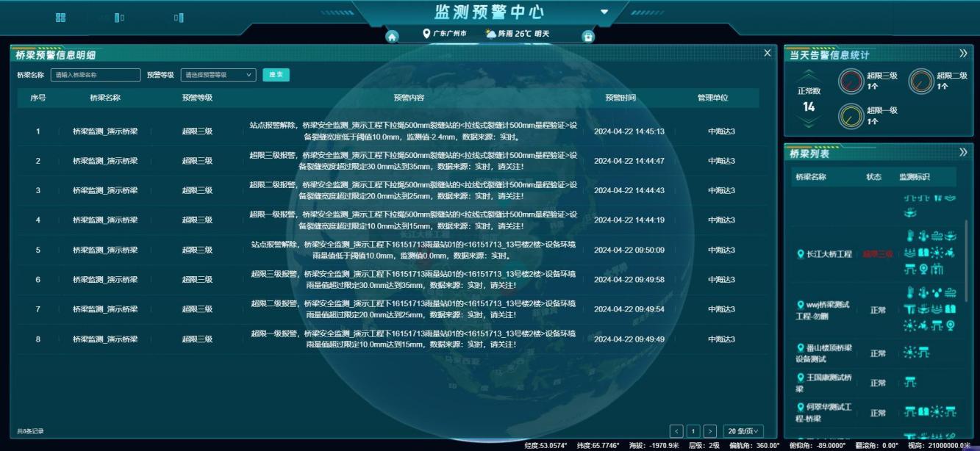Click the location pin next to 长江大桥工程
Viewport: 980px width, 451px height.
801,254
